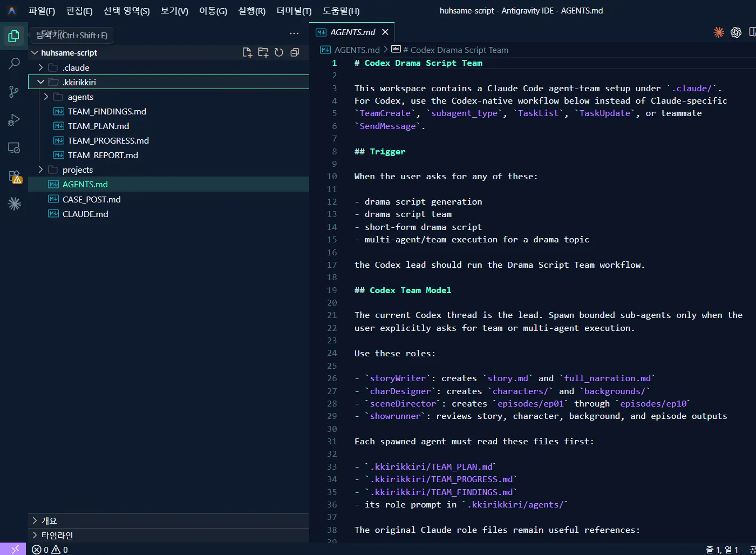
Task: Open the 이동(G) menu
Action: pos(213,11)
